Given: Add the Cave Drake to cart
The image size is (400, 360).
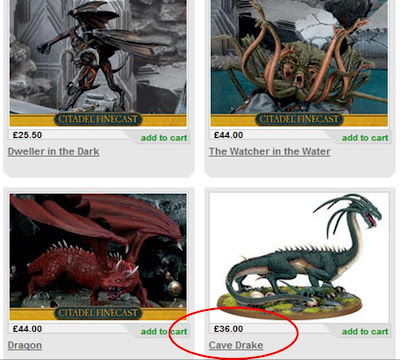Looking at the screenshot, I should tap(365, 332).
